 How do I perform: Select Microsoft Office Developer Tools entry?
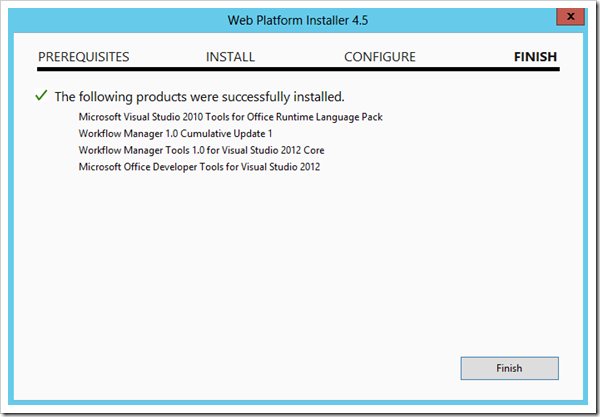tap(199, 166)
